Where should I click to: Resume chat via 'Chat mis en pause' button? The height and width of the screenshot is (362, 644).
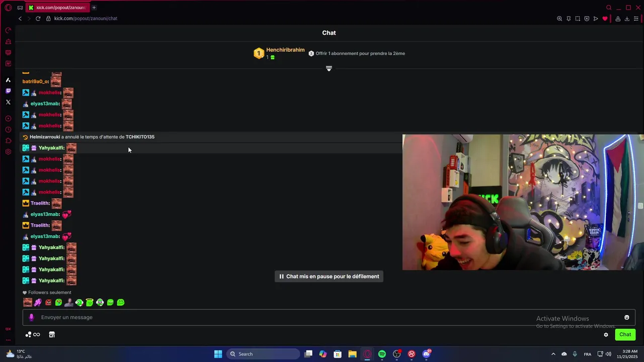[x=329, y=277]
